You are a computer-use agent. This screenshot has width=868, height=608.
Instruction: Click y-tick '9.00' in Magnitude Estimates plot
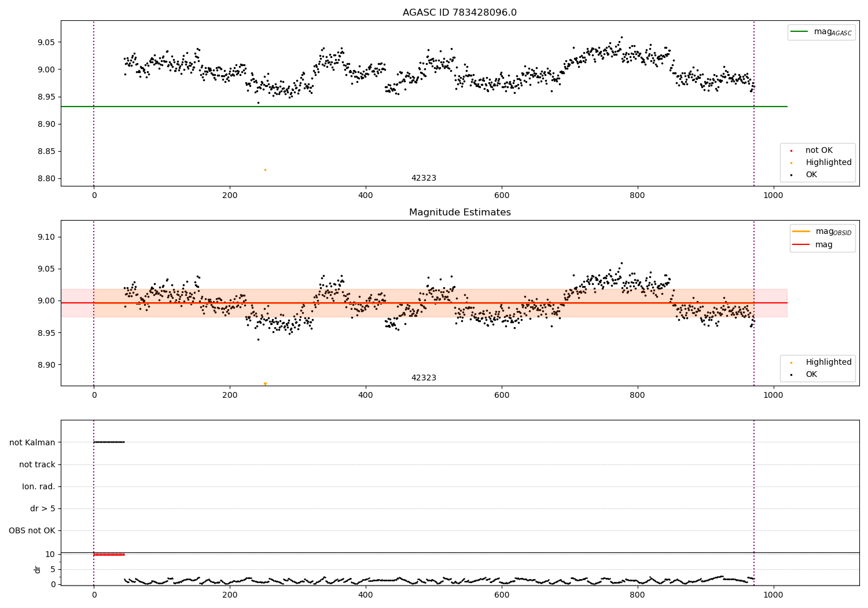[x=46, y=301]
